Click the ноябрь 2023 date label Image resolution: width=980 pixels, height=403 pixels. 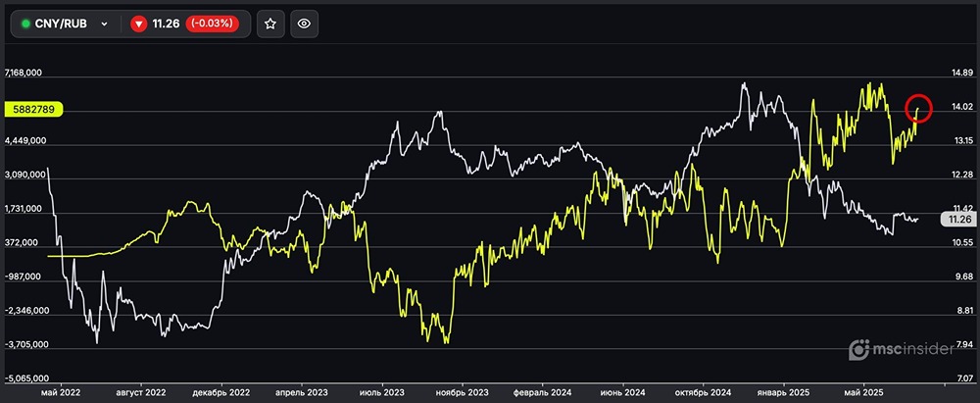[x=462, y=392]
